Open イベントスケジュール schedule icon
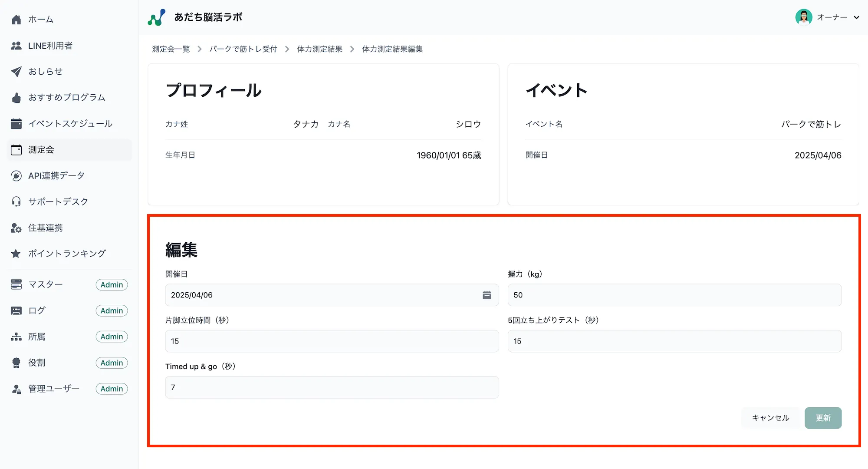 (x=16, y=123)
